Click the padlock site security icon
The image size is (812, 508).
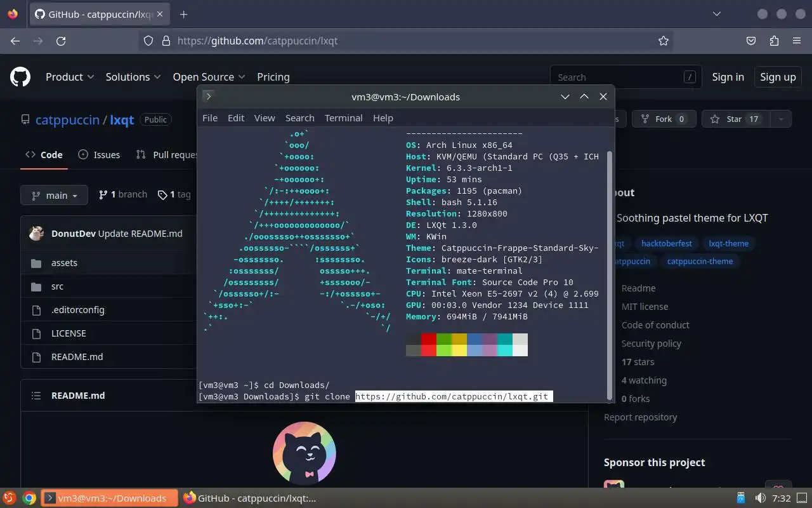pos(166,41)
